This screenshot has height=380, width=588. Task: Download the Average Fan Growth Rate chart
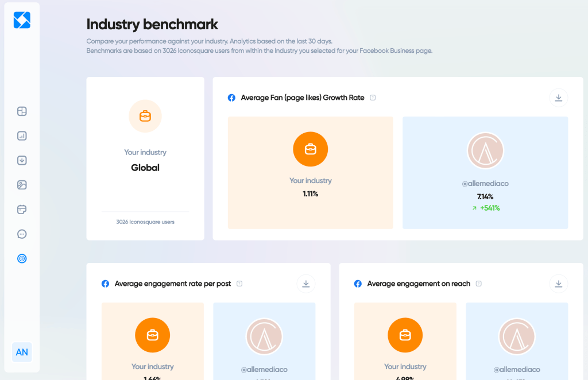point(558,98)
